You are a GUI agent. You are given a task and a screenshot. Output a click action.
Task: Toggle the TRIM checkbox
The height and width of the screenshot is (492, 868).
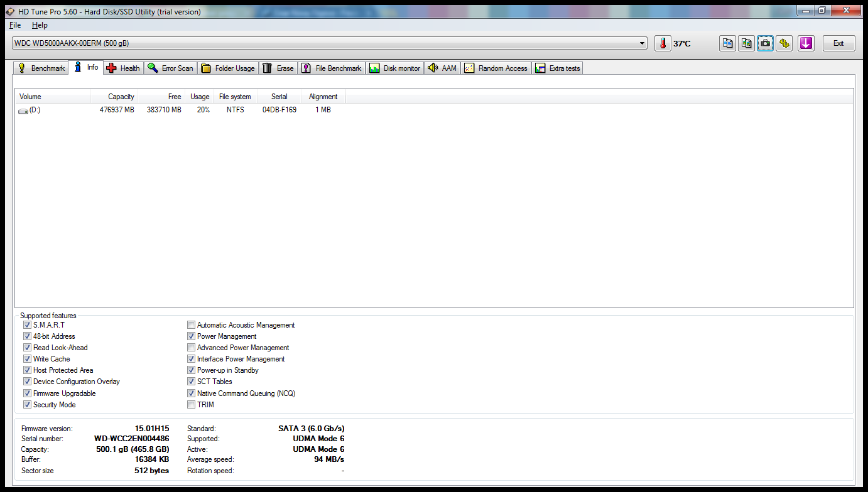pos(191,405)
